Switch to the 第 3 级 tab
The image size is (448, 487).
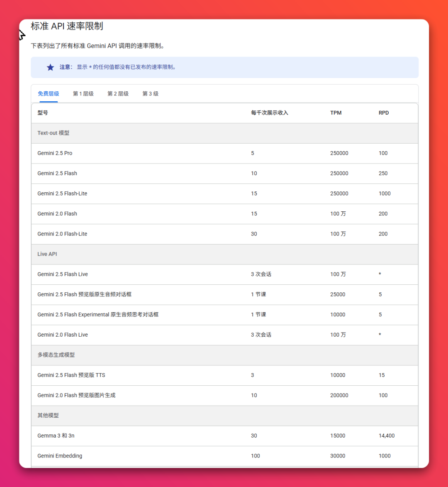[x=151, y=93]
